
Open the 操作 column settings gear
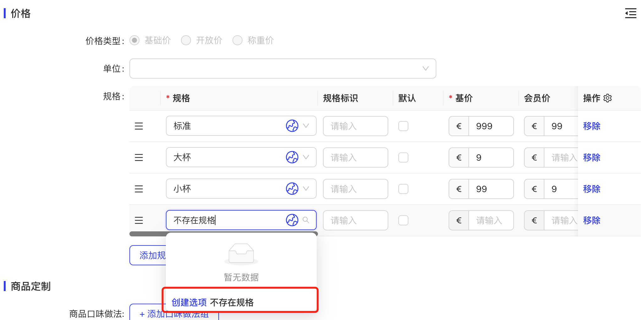(x=608, y=98)
